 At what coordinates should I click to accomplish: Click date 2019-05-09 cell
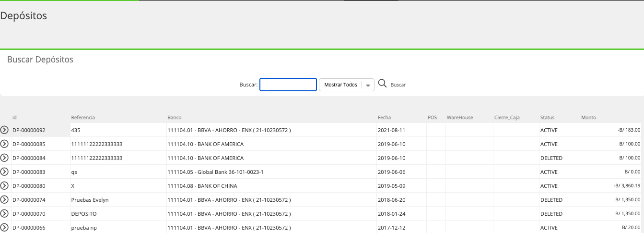[x=401, y=186]
